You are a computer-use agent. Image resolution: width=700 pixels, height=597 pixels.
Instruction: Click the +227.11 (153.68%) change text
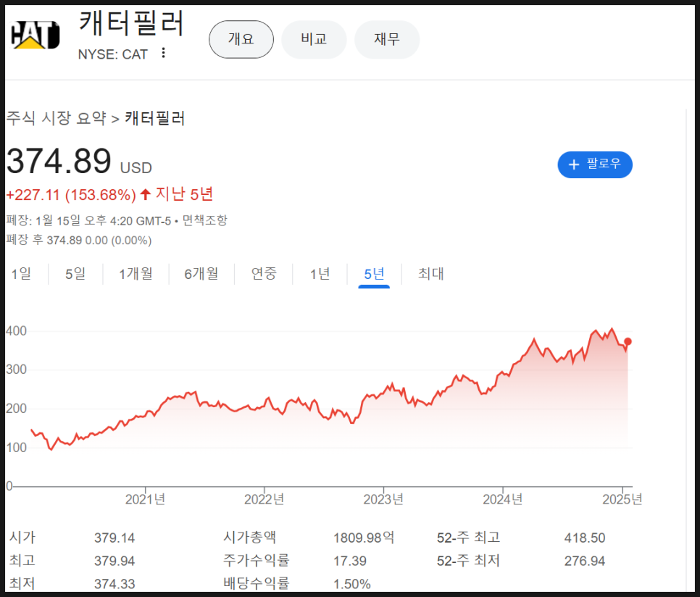click(x=71, y=195)
